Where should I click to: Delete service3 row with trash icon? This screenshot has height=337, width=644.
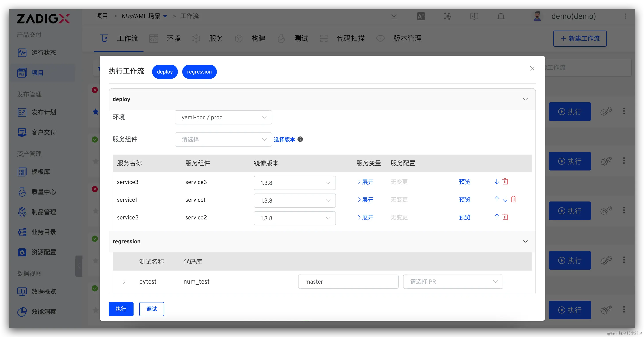click(505, 182)
